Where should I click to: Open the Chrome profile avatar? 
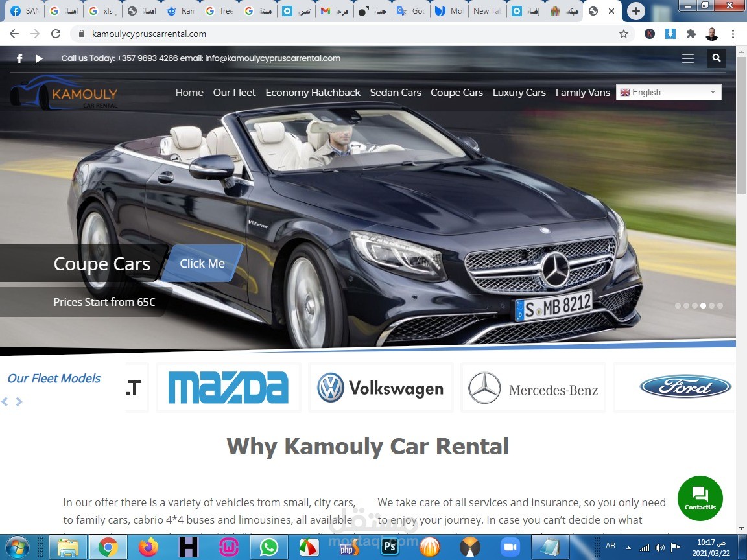coord(712,34)
